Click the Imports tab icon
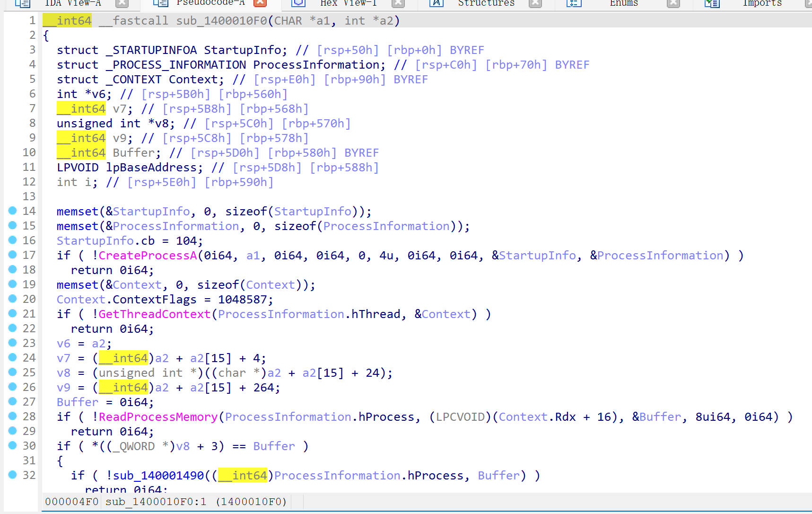Image resolution: width=812 pixels, height=514 pixels. tap(712, 3)
